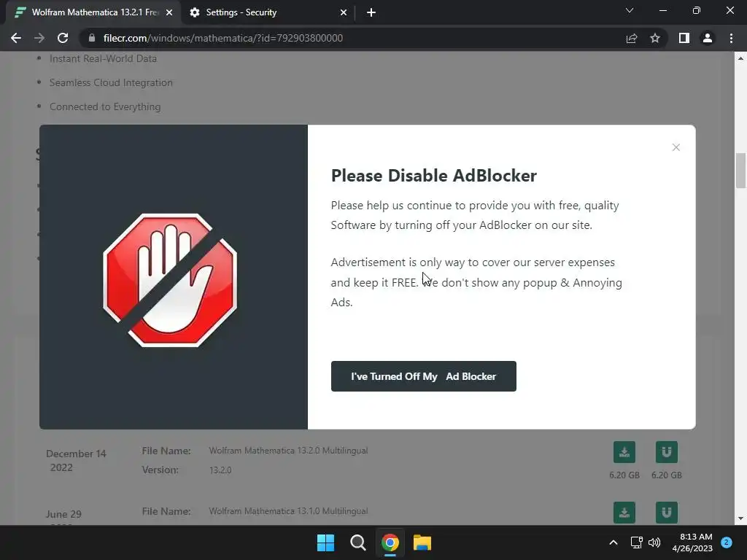
Task: Download Mathematica 13.1.0 direct link
Action: pyautogui.click(x=624, y=513)
